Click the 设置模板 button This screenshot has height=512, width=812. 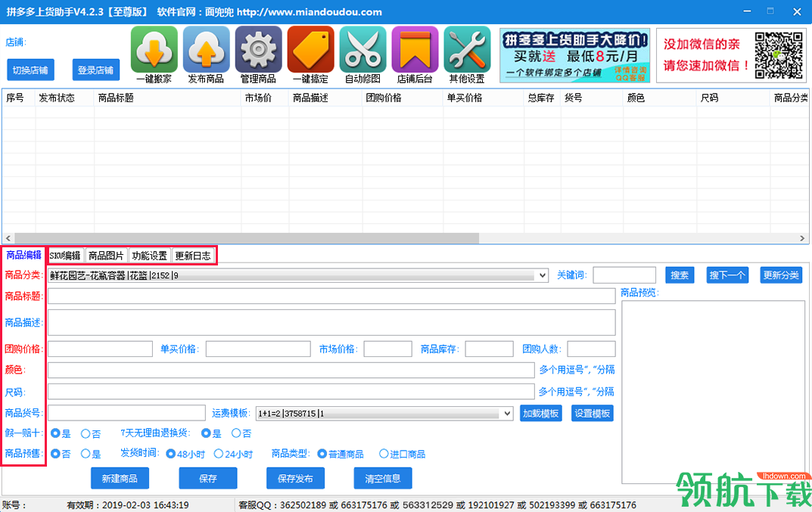[593, 413]
